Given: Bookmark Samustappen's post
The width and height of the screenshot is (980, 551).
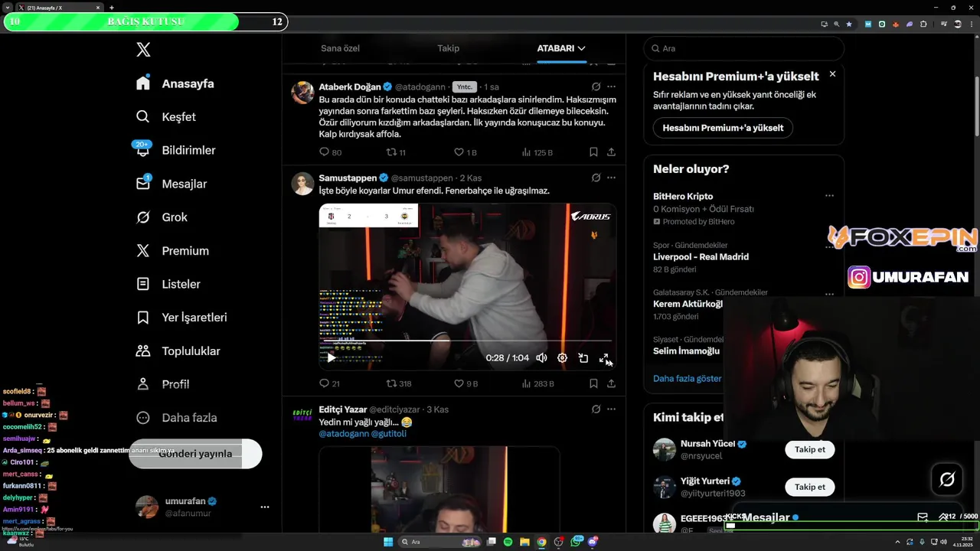Looking at the screenshot, I should [593, 383].
